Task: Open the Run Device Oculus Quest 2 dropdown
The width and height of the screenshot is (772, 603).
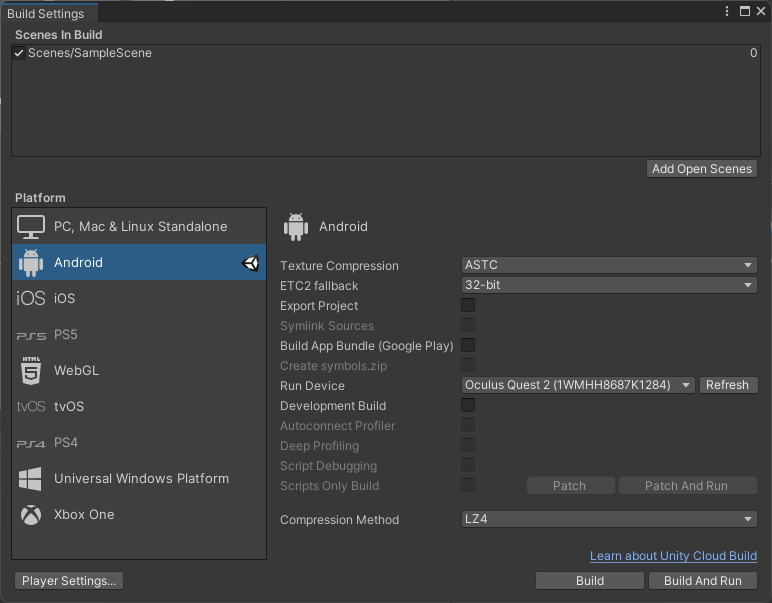Action: tap(578, 385)
